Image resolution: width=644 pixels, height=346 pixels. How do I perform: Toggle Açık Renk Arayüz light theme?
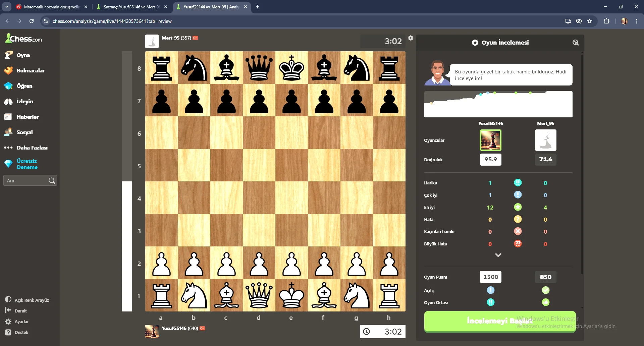27,300
